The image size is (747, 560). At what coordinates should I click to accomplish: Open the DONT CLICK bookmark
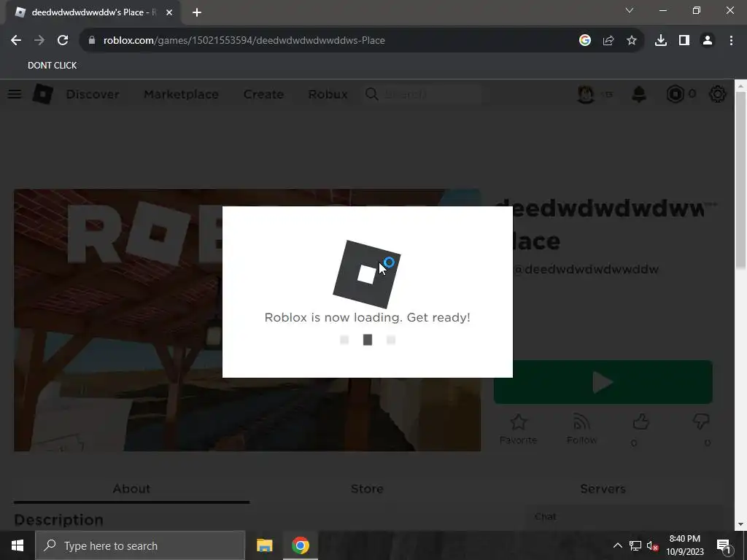[52, 65]
